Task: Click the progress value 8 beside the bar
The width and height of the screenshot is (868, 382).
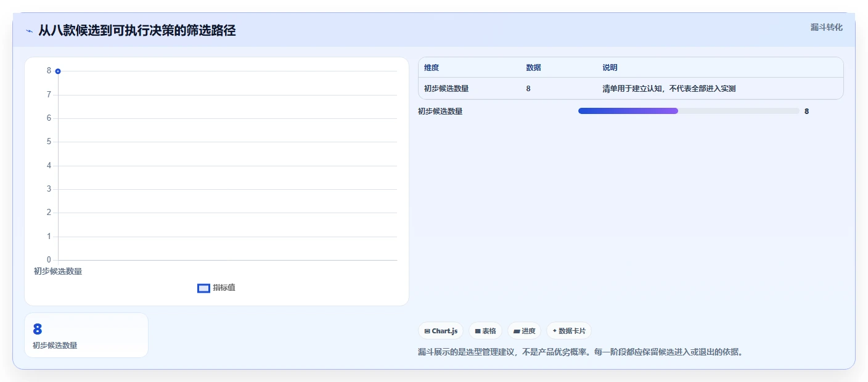Action: (806, 112)
